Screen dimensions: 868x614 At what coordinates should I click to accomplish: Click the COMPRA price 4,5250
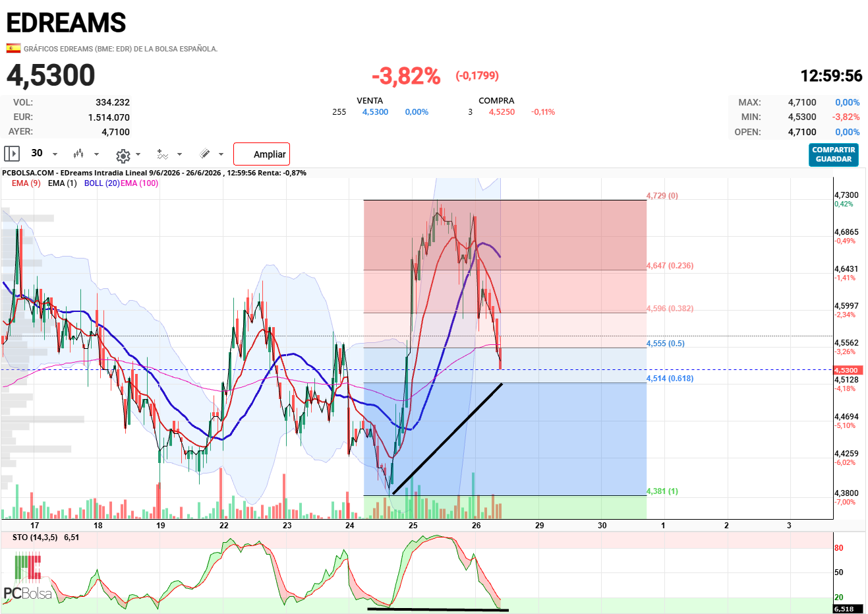tap(502, 112)
